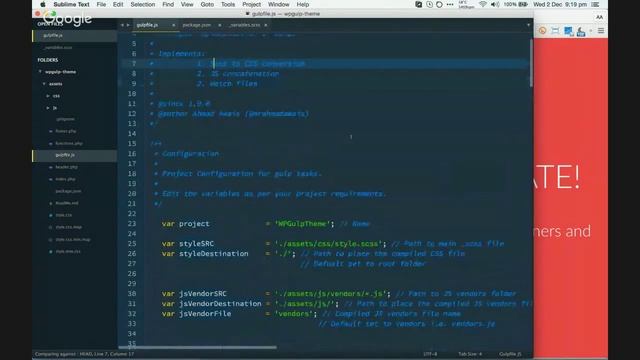The width and height of the screenshot is (640, 360).
Task: Open the Notification Center list icon
Action: point(596,4)
